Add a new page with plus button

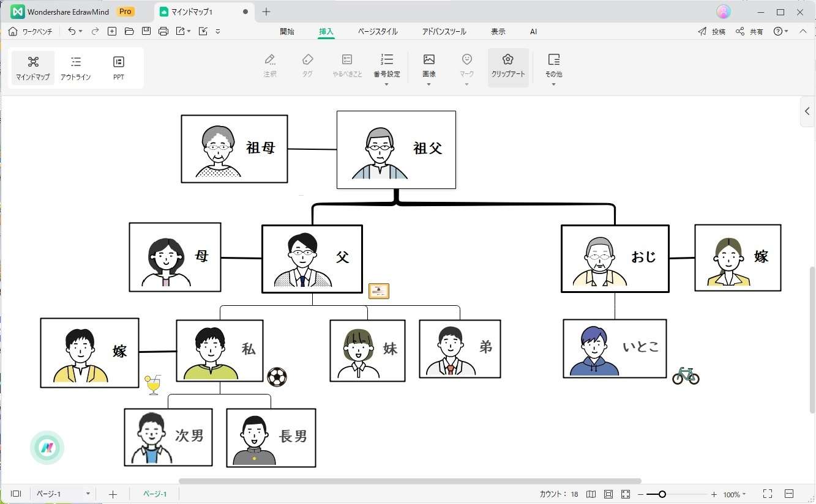113,494
